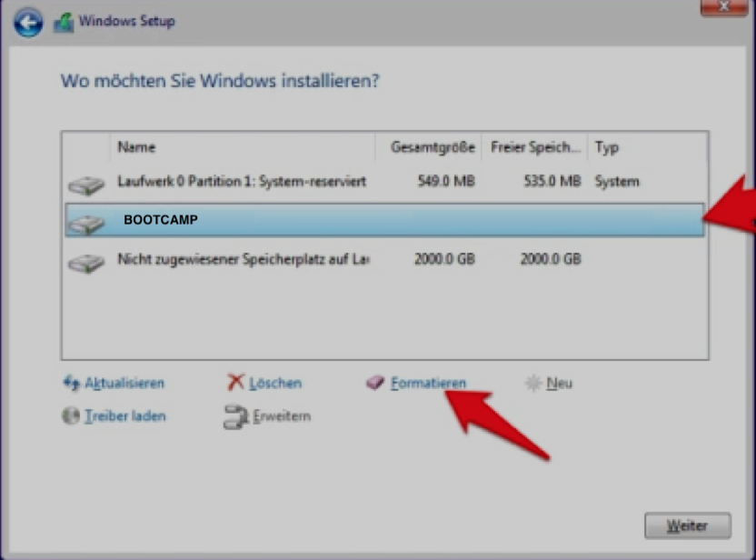Click the 549.0 MB total size cell
The image size is (756, 560).
tap(446, 181)
